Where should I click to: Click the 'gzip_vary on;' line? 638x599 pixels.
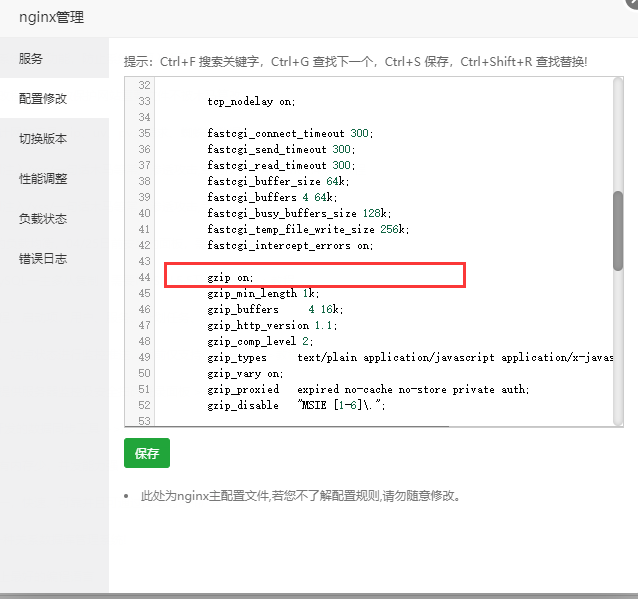point(245,373)
